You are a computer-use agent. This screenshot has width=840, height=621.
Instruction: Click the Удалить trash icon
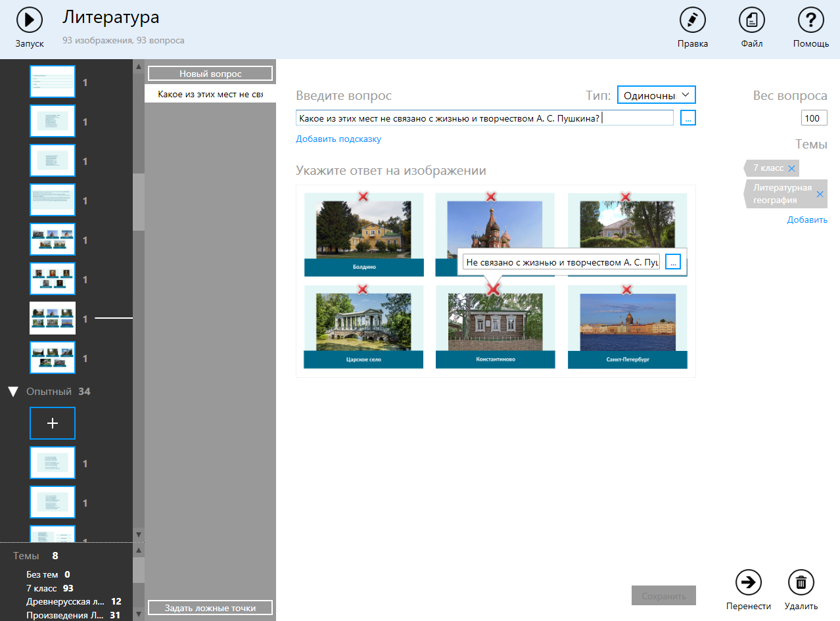coord(801,582)
